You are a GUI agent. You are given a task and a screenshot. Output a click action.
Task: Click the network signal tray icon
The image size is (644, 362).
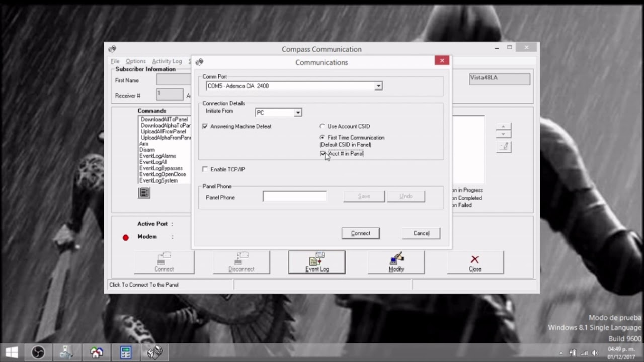584,353
